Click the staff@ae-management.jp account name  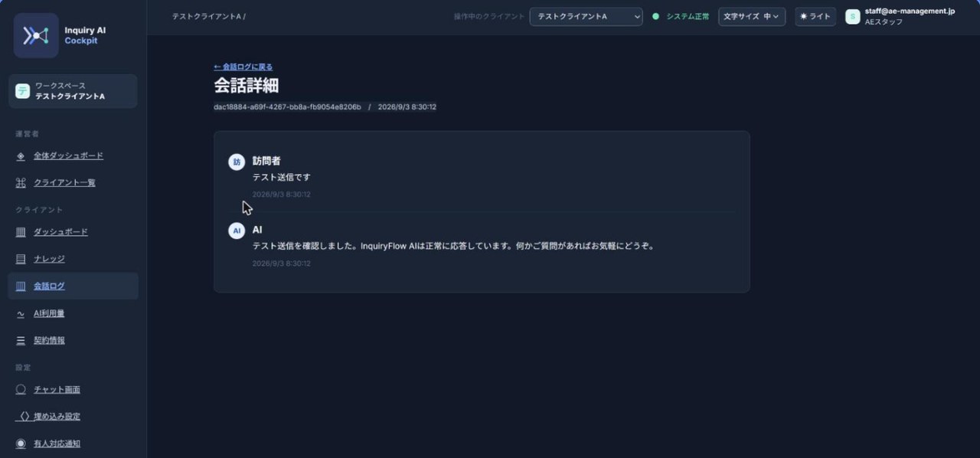pyautogui.click(x=910, y=11)
